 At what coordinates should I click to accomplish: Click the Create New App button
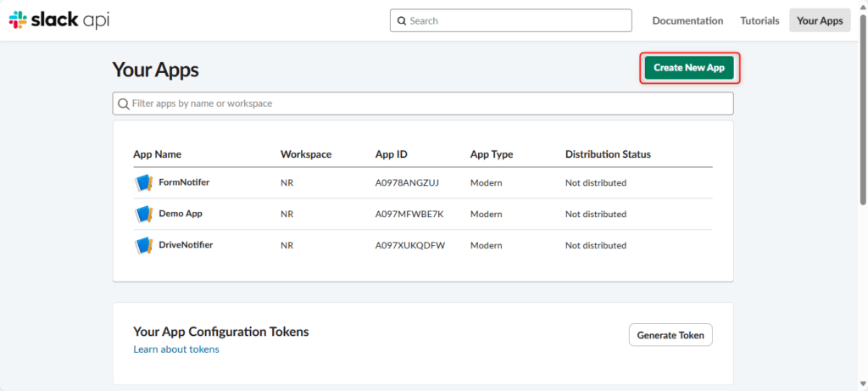(689, 68)
